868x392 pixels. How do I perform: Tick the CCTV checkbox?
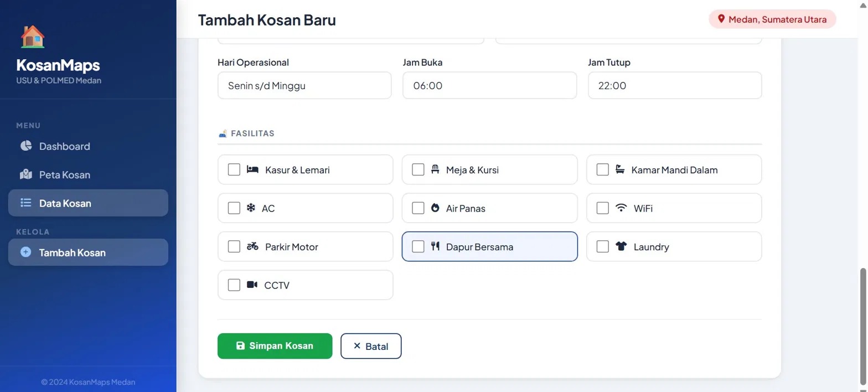234,285
